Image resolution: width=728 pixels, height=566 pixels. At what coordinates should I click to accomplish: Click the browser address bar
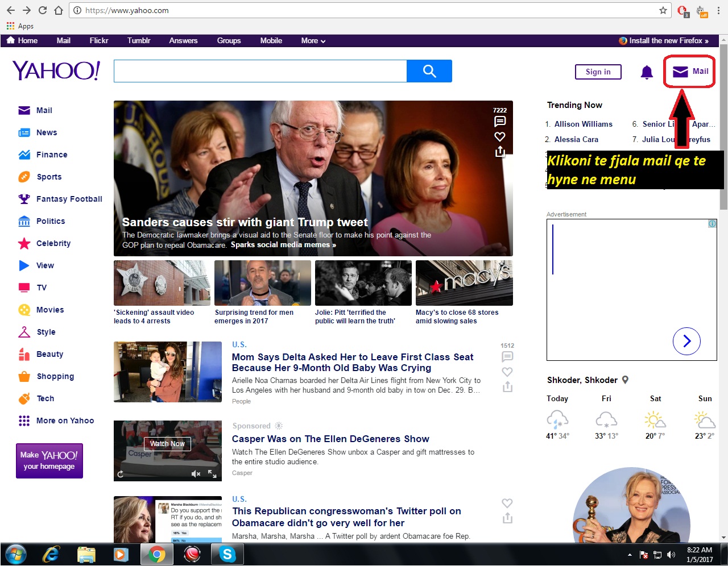[370, 10]
